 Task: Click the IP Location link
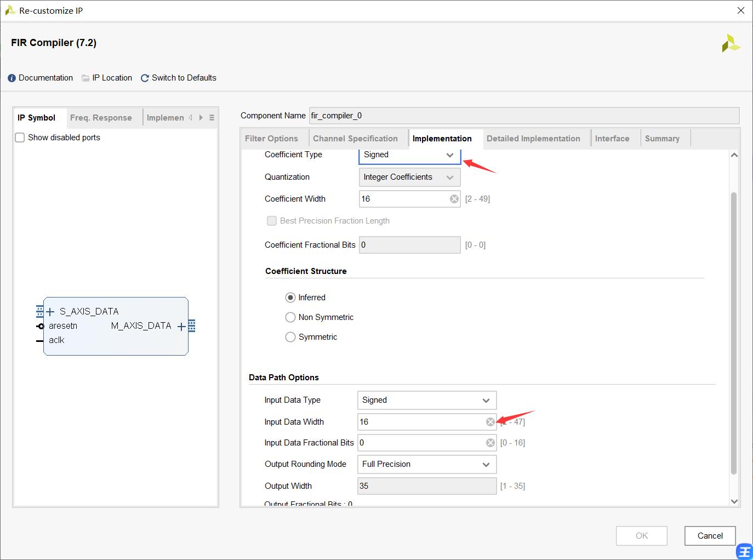pos(112,78)
